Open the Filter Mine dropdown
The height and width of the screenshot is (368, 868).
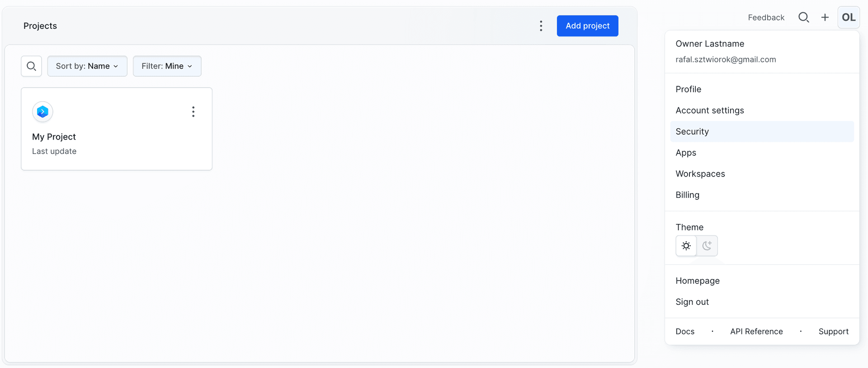click(167, 66)
